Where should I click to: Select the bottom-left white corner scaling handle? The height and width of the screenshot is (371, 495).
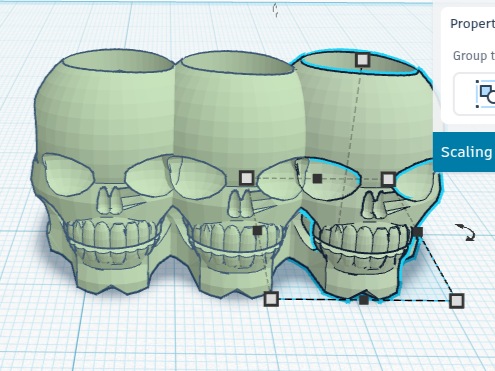(271, 299)
